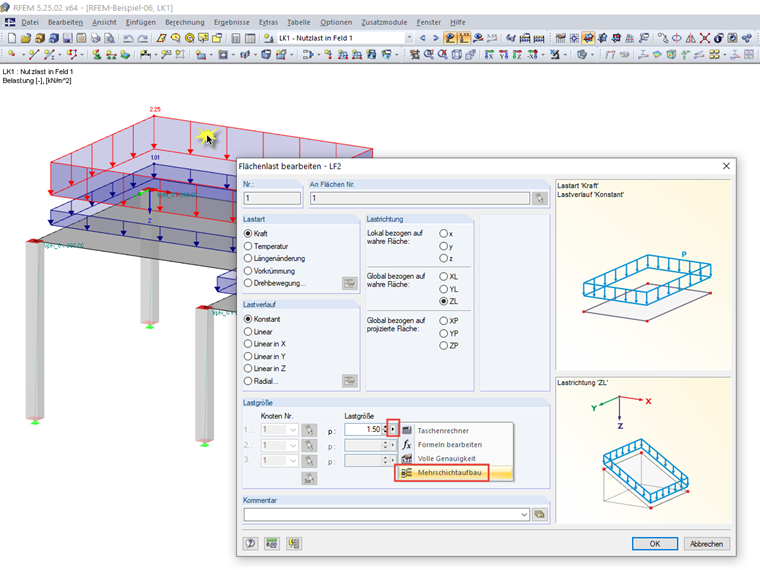Viewport: 760px width, 570px height.
Task: Toggle the Show loads toolbar icon
Action: tap(450, 38)
